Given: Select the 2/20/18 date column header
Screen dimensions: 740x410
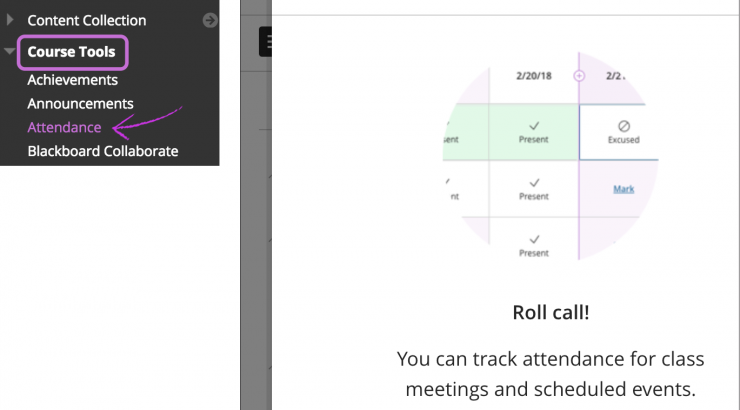Looking at the screenshot, I should click(533, 75).
